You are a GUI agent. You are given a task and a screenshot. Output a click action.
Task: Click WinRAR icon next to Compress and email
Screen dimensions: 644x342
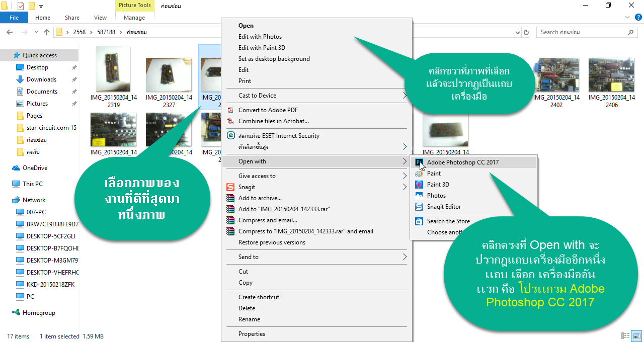pos(230,220)
